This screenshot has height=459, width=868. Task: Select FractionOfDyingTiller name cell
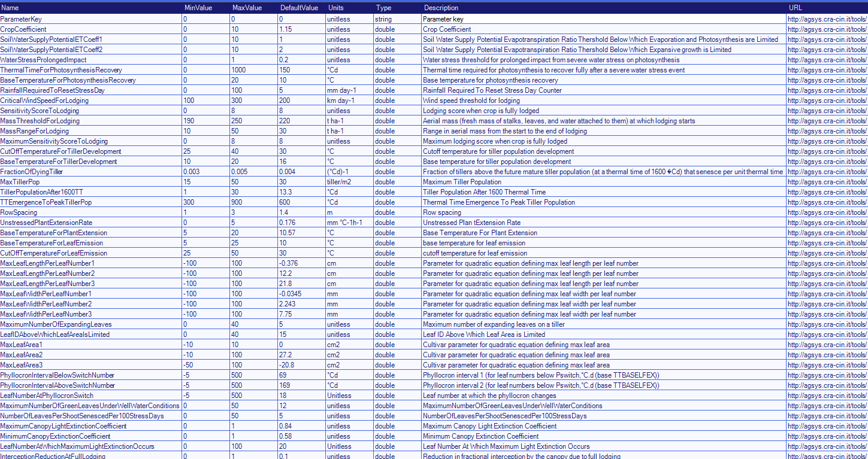pos(91,172)
